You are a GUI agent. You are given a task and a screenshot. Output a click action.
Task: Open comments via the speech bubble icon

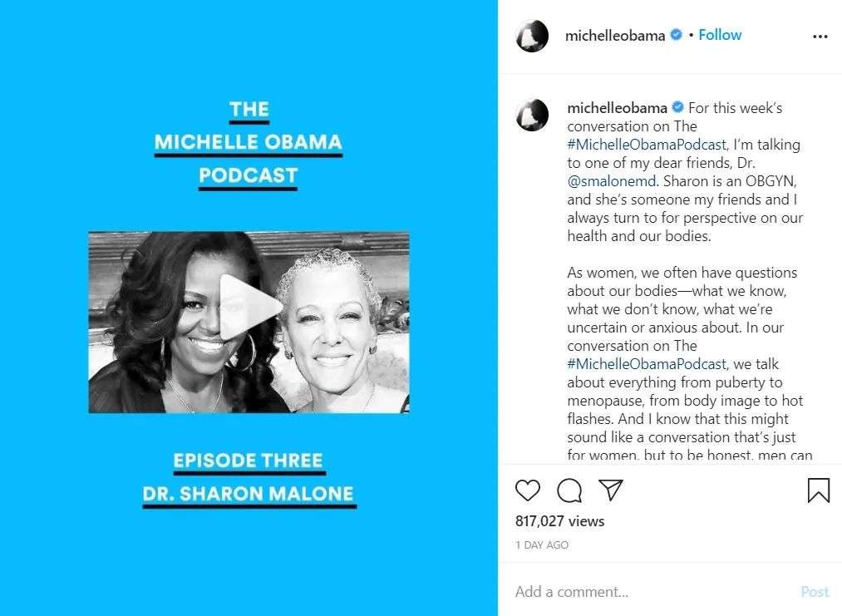569,490
